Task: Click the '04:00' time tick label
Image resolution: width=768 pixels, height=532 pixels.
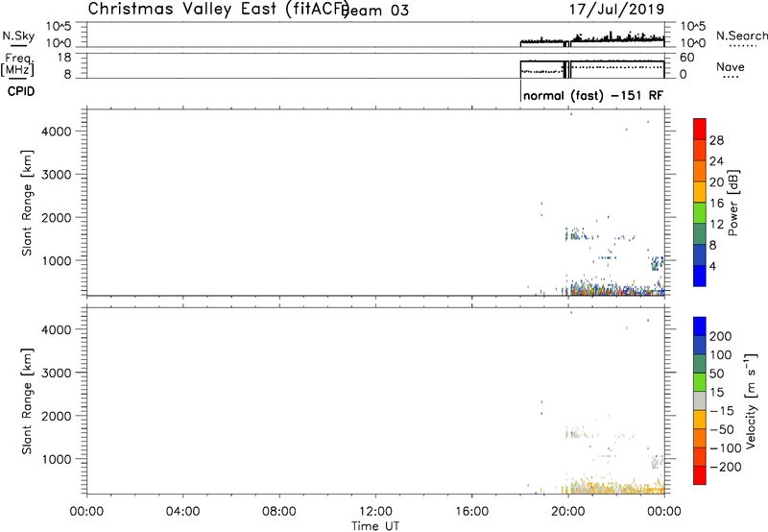Action: [x=182, y=512]
